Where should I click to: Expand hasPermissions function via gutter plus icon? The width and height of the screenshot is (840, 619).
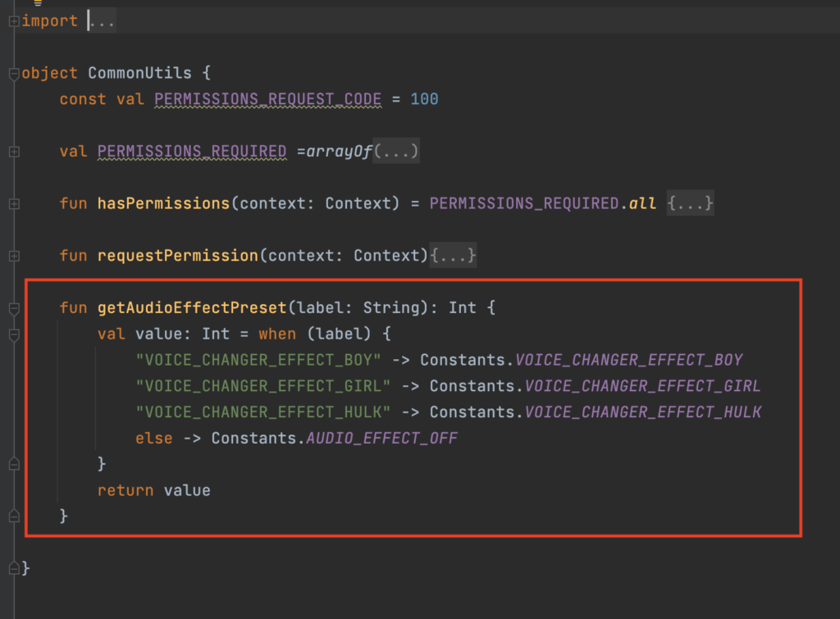pyautogui.click(x=13, y=203)
